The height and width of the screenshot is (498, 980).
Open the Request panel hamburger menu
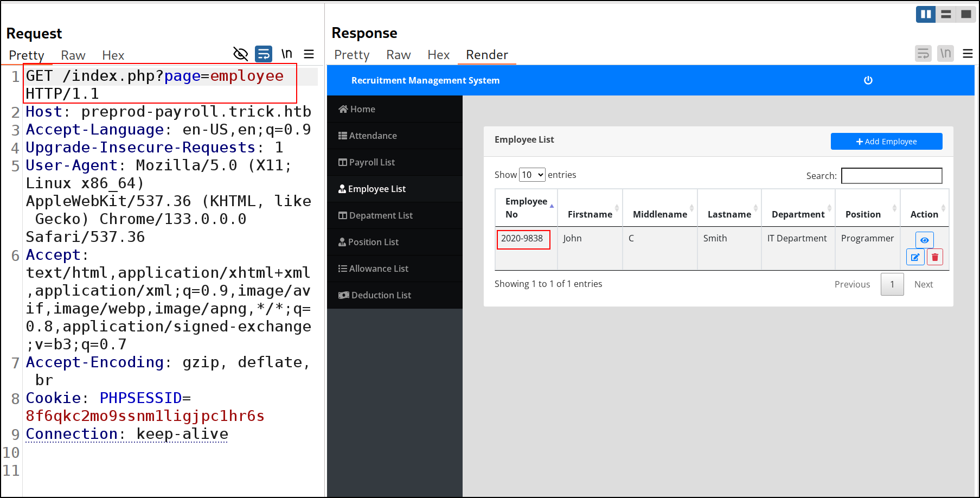309,54
